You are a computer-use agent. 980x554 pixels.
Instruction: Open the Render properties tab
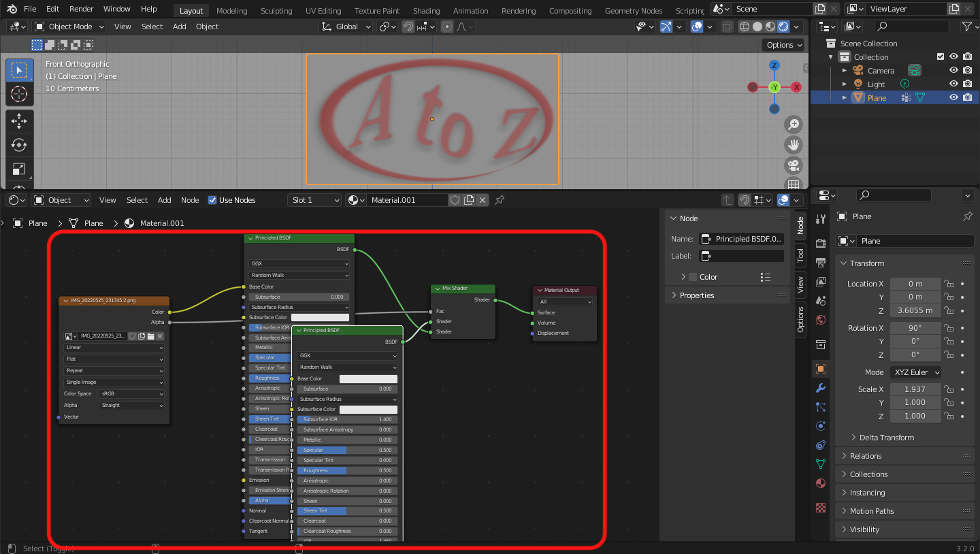[x=821, y=243]
